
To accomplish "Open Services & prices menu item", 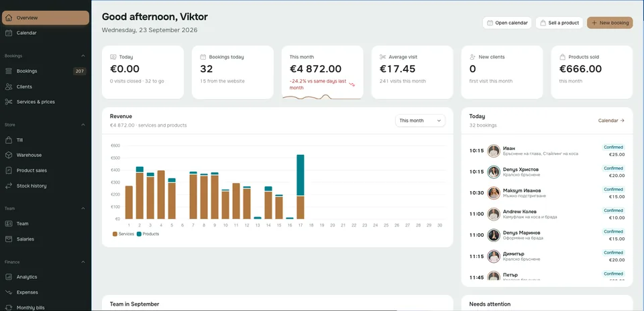I will [46, 102].
